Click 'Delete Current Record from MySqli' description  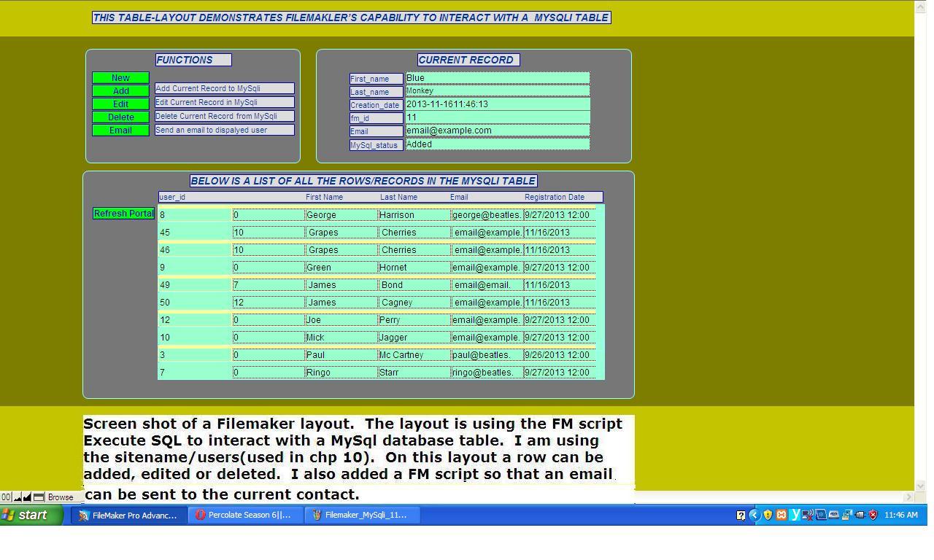click(x=225, y=116)
